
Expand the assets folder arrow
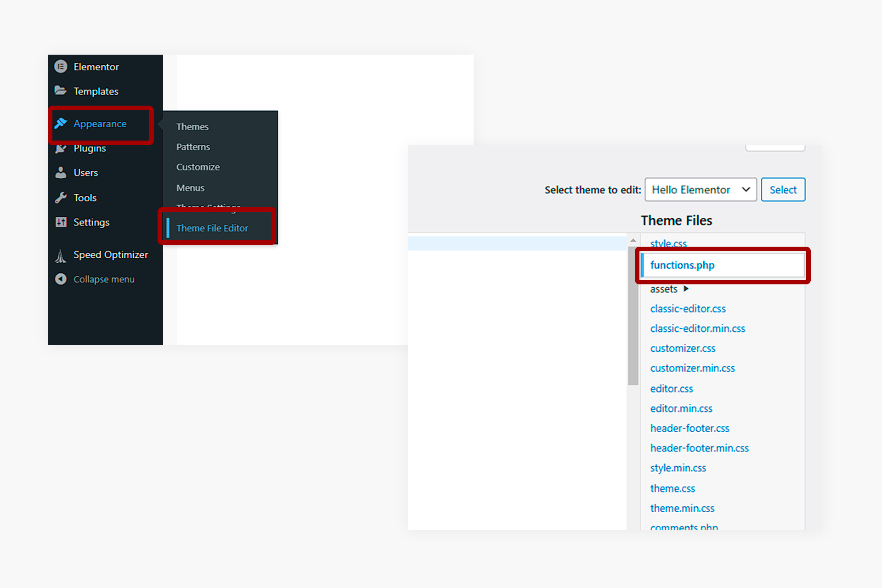(686, 289)
